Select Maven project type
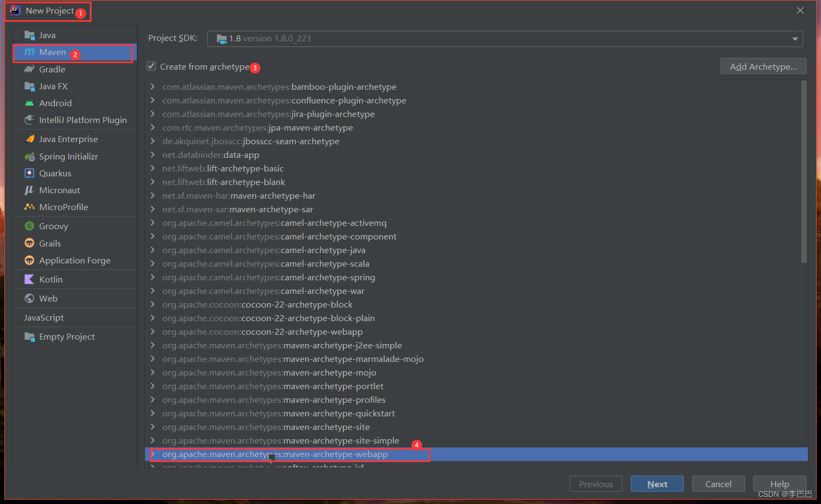Viewport: 821px width, 504px height. [75, 52]
